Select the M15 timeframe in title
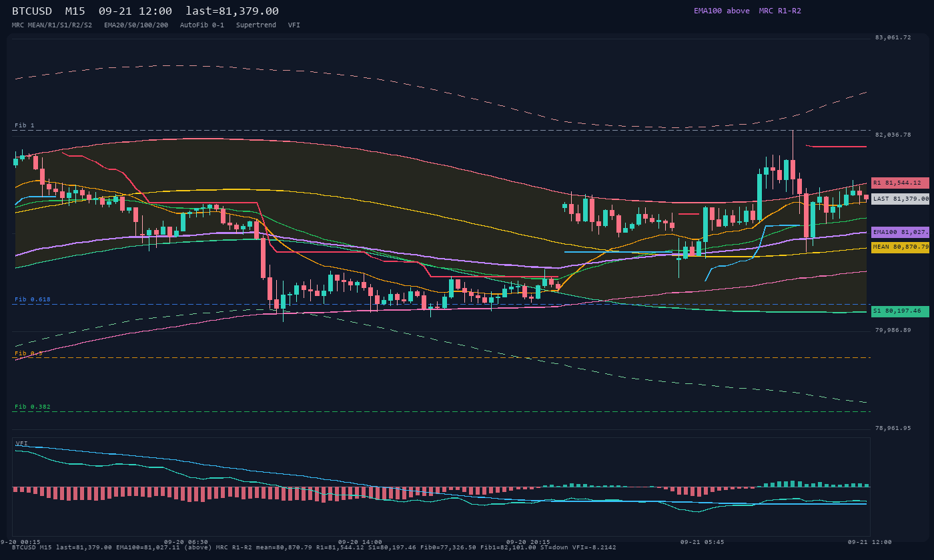The width and height of the screenshot is (934, 560). coord(75,11)
